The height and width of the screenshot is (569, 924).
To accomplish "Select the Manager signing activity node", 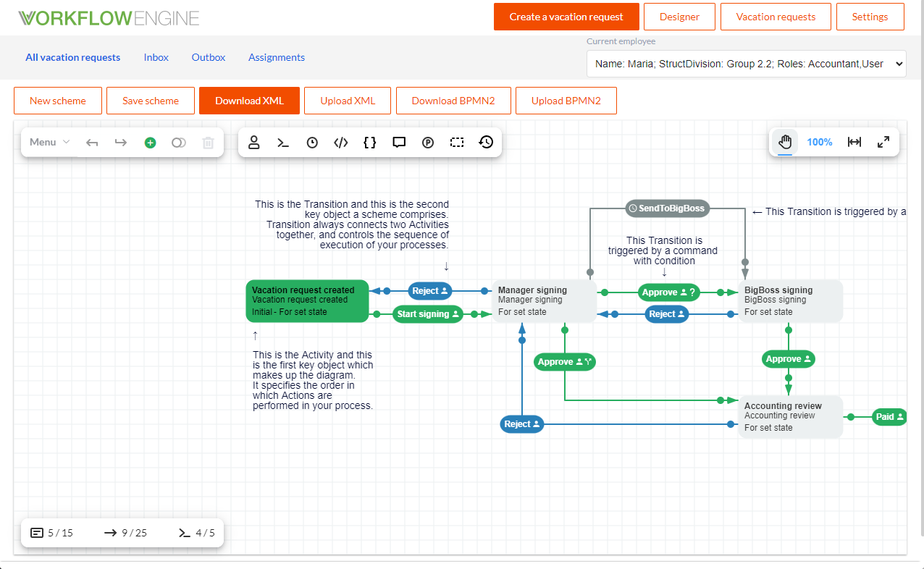I will [545, 301].
